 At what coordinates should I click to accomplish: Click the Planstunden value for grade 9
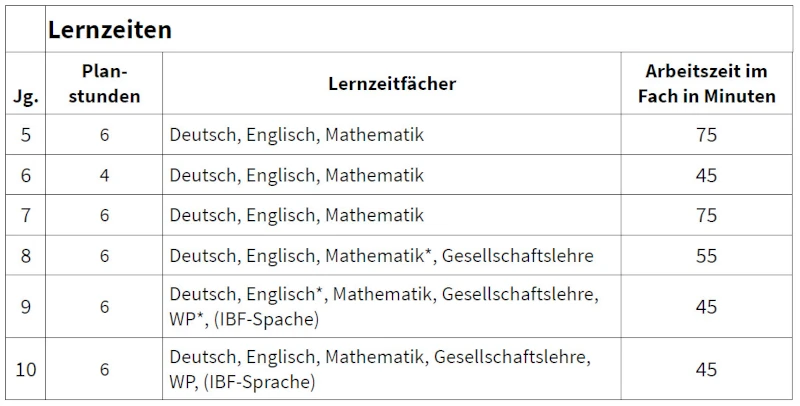104,307
